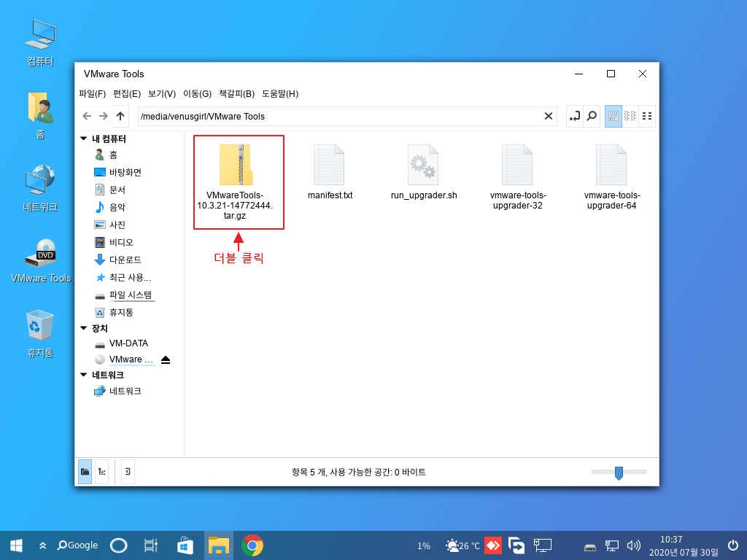Open the network tray icon
The height and width of the screenshot is (560, 747).
(612, 545)
